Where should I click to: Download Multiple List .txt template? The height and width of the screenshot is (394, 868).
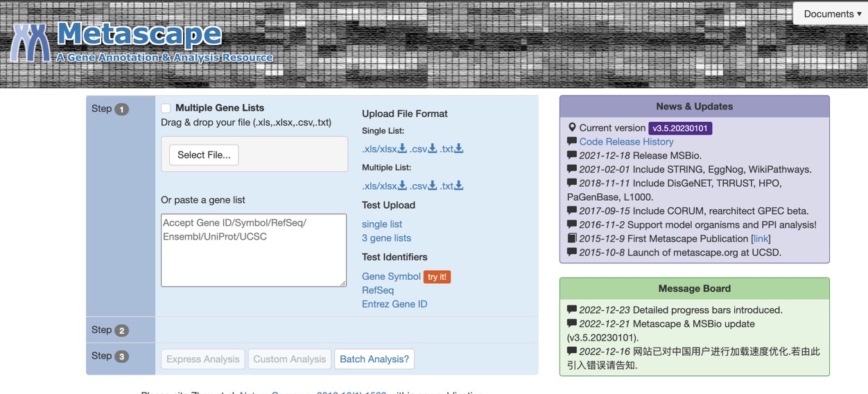pos(452,186)
